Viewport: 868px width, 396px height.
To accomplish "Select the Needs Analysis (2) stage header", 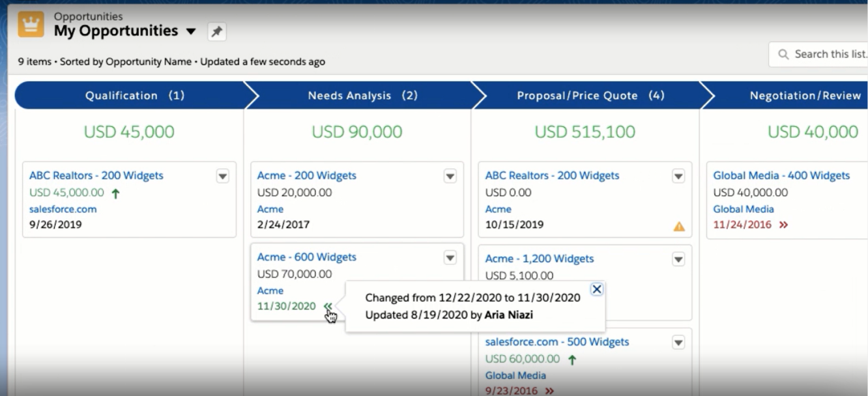I will coord(363,96).
